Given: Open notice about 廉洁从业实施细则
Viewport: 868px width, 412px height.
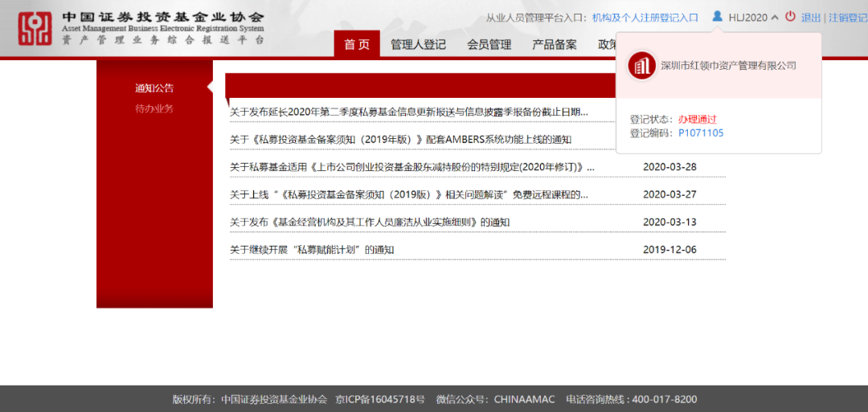Looking at the screenshot, I should click(370, 222).
